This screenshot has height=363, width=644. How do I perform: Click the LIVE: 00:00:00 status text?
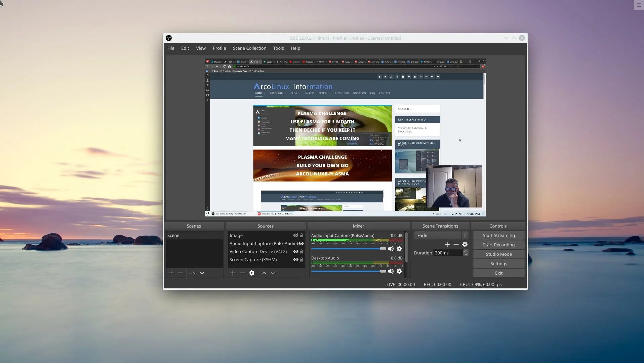(x=401, y=284)
